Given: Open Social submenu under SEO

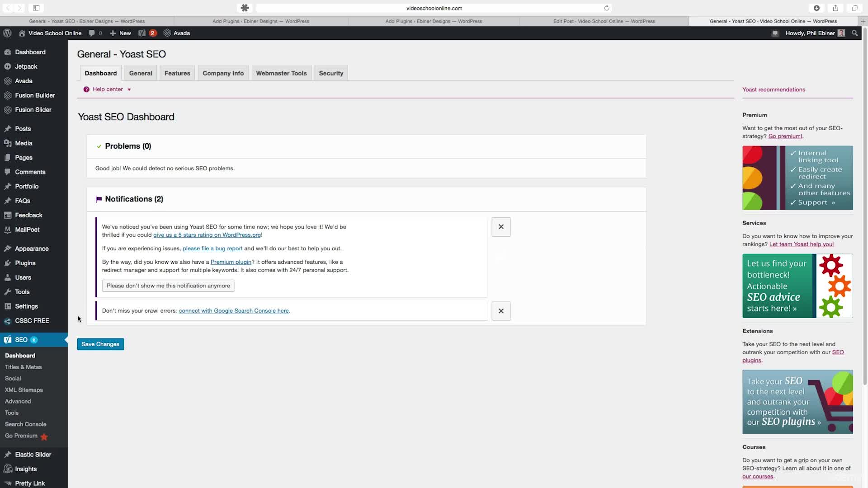Looking at the screenshot, I should pos(13,379).
